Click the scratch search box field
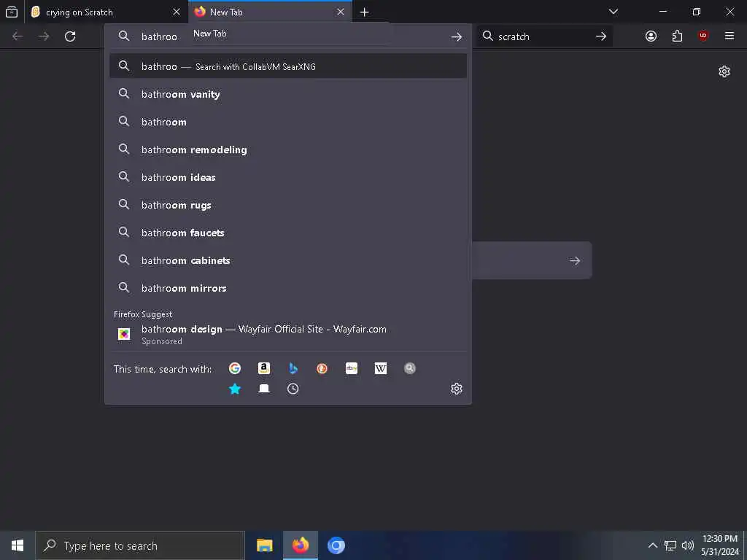Screen dimensions: 747x560 (543, 36)
